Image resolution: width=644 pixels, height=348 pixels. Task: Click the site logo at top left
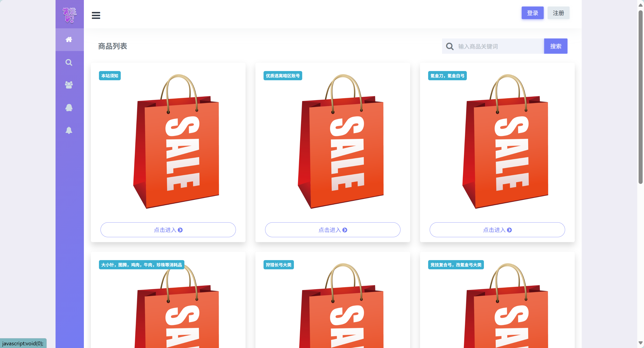(69, 14)
